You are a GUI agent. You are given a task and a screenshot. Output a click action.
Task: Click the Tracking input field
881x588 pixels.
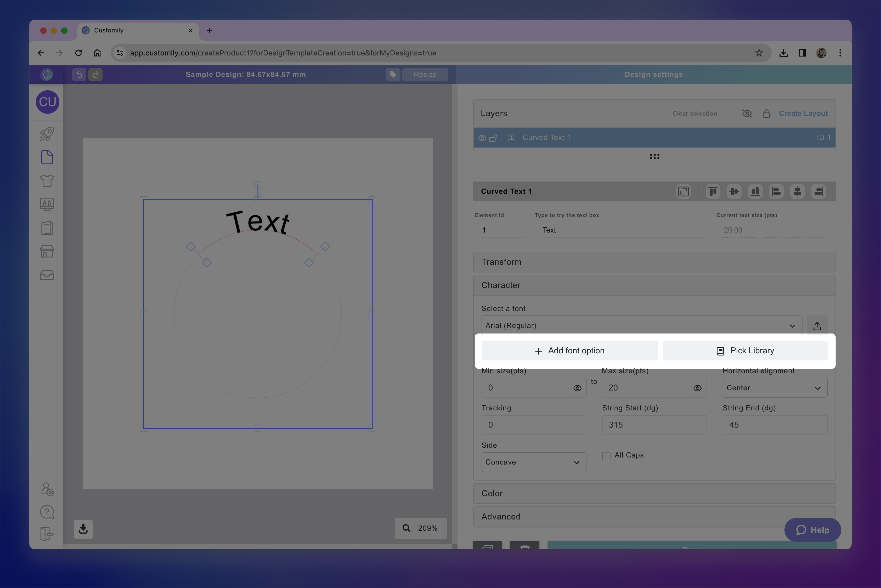pyautogui.click(x=533, y=425)
